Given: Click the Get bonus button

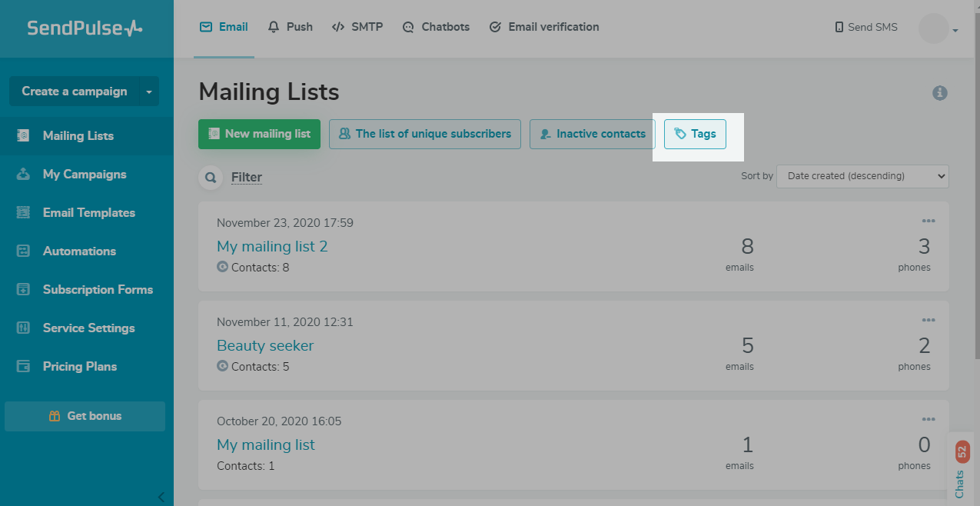Looking at the screenshot, I should point(85,416).
